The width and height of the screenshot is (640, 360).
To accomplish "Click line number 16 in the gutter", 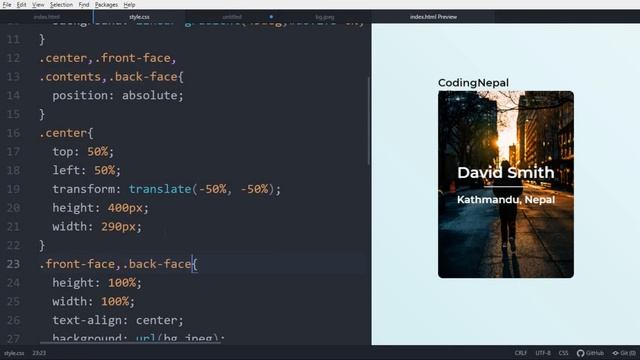I will [13, 133].
